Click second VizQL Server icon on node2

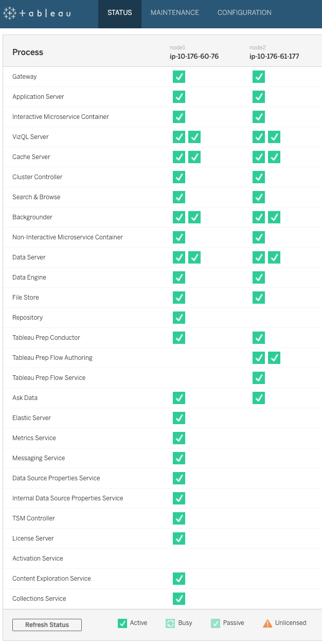274,137
